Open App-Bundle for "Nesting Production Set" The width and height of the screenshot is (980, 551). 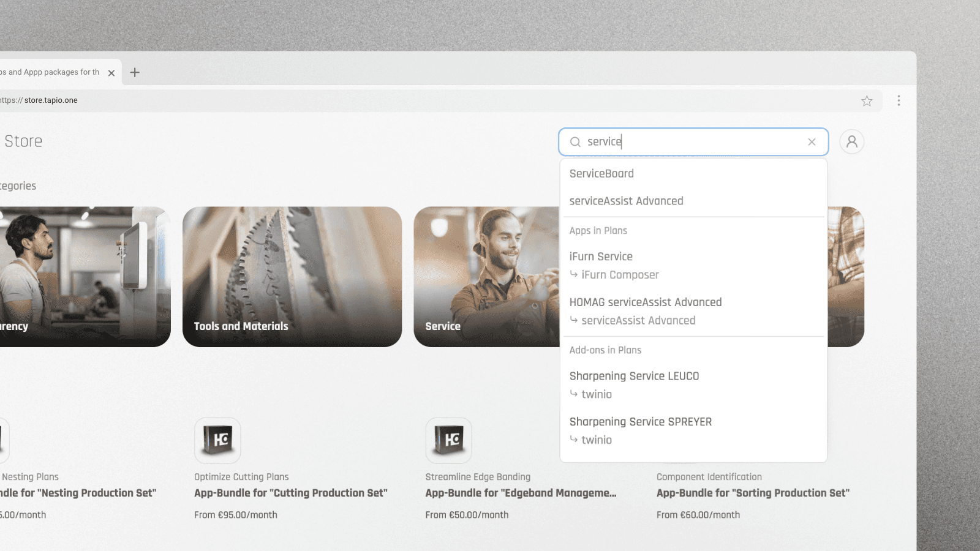point(78,493)
